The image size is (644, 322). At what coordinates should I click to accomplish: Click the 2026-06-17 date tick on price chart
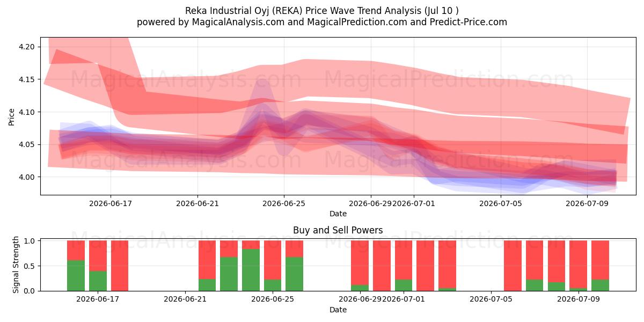point(111,204)
